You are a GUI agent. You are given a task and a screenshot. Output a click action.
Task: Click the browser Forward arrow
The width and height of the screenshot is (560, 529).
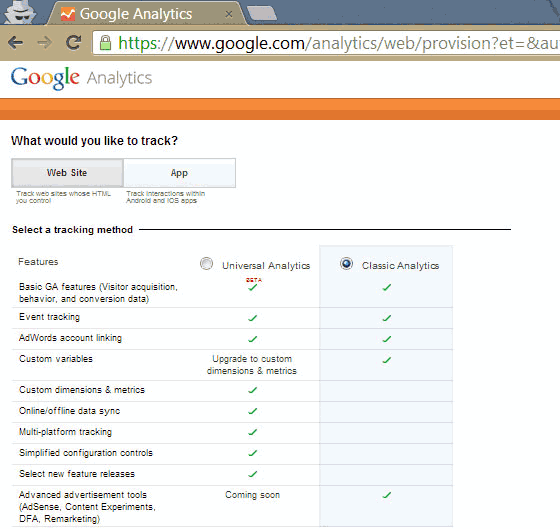[x=45, y=43]
